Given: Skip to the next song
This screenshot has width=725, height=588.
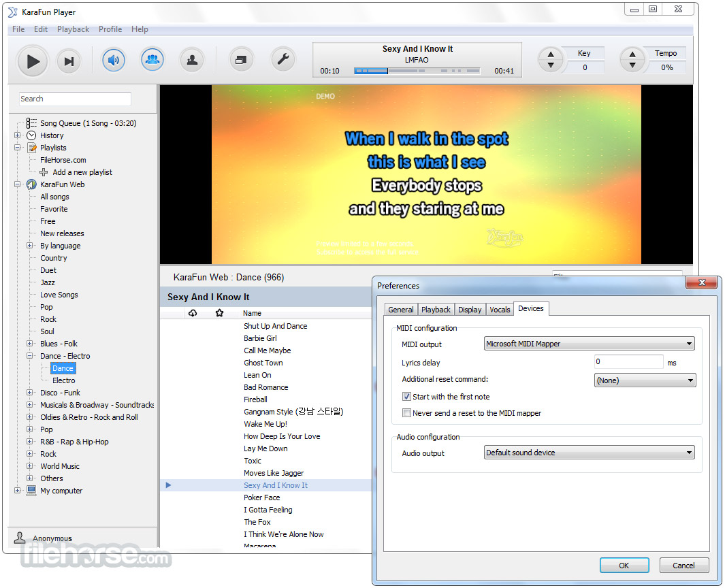Looking at the screenshot, I should click(69, 61).
